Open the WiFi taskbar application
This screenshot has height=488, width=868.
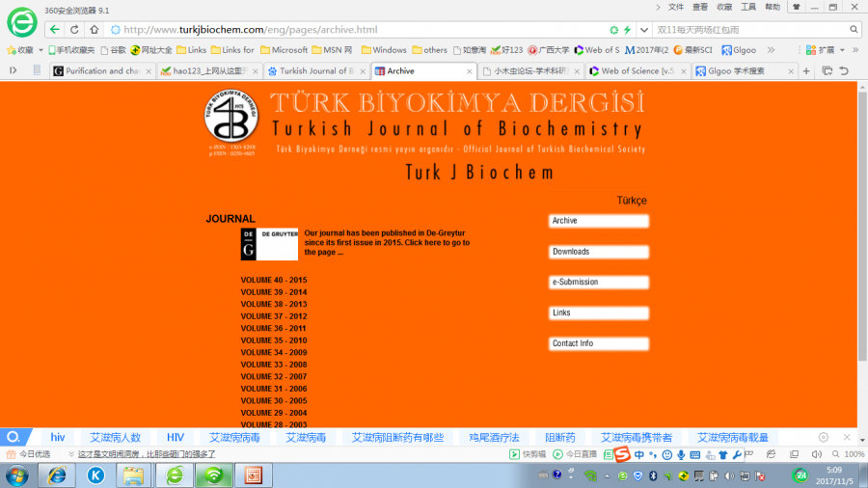point(214,475)
